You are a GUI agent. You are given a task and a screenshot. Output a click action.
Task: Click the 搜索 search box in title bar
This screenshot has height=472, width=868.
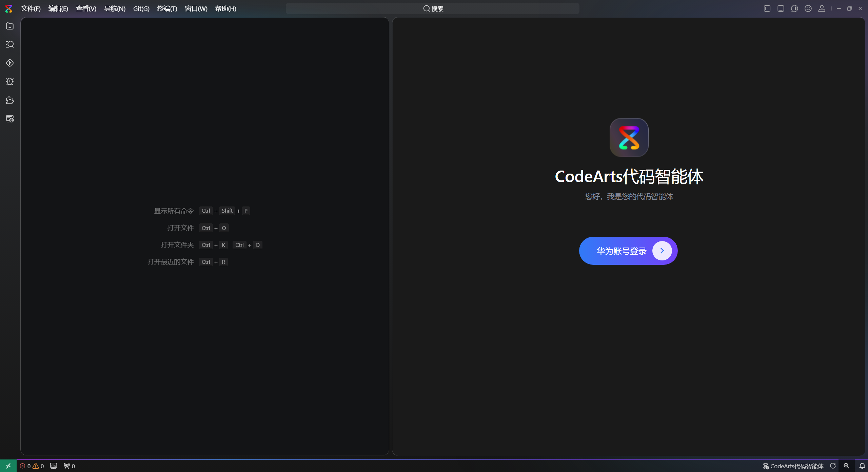click(433, 8)
